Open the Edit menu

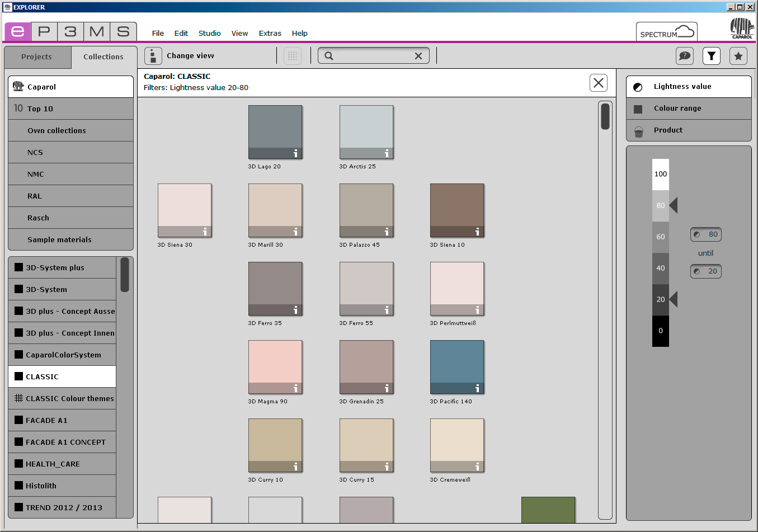click(x=181, y=33)
